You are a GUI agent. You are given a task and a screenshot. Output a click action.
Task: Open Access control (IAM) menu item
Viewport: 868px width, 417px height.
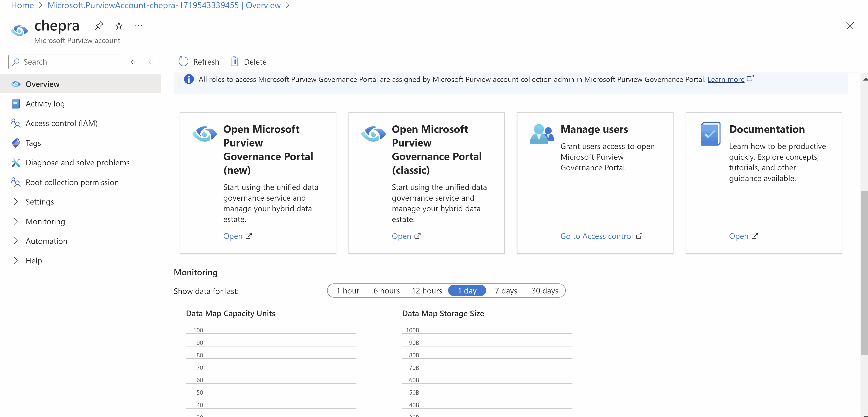pyautogui.click(x=81, y=123)
